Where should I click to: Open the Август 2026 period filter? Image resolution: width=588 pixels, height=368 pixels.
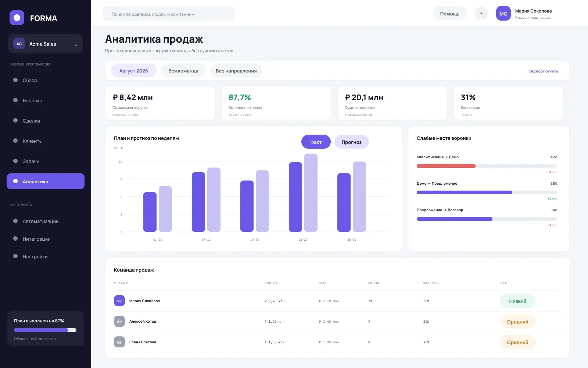coord(134,71)
